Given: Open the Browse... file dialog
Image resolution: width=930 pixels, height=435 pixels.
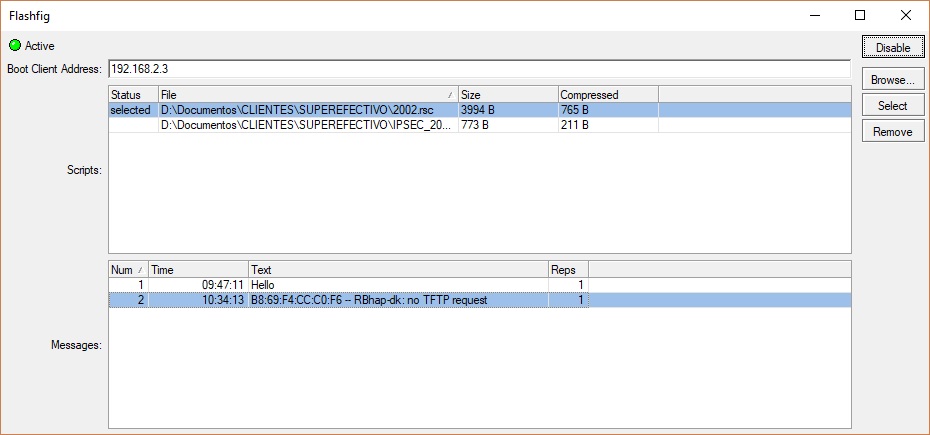Looking at the screenshot, I should pyautogui.click(x=893, y=80).
